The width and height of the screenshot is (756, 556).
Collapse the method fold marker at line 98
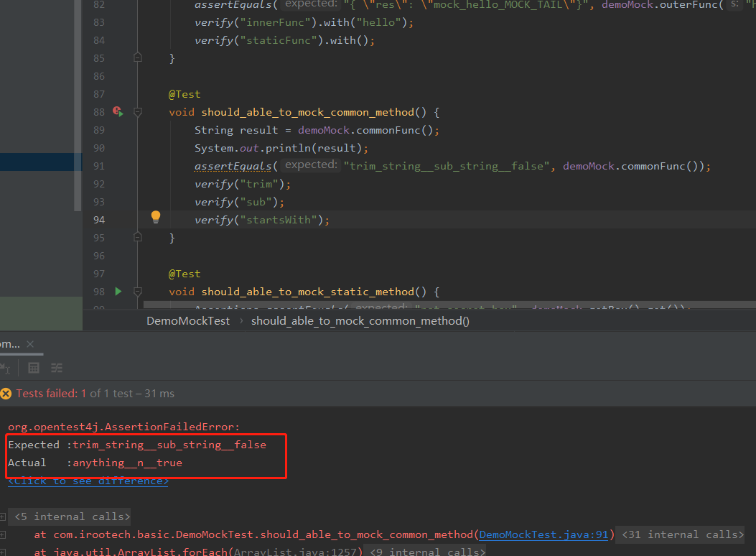[x=137, y=291]
